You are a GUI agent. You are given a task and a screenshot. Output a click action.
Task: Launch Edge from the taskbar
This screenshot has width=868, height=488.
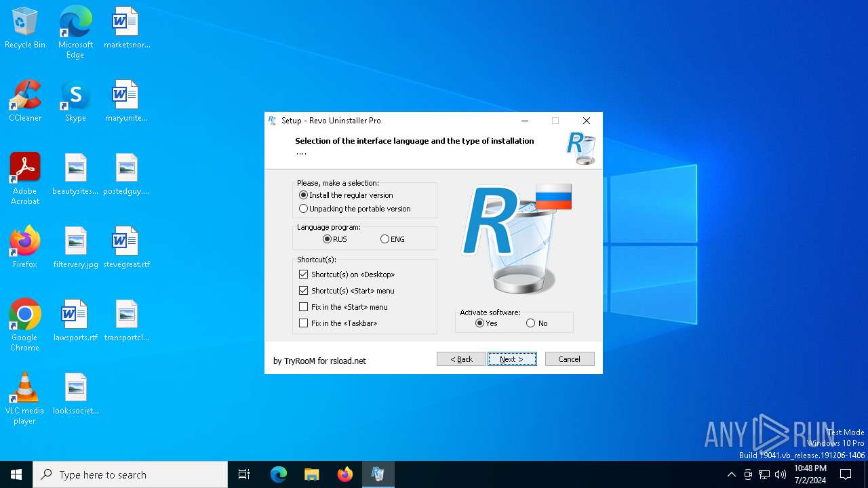pos(279,474)
